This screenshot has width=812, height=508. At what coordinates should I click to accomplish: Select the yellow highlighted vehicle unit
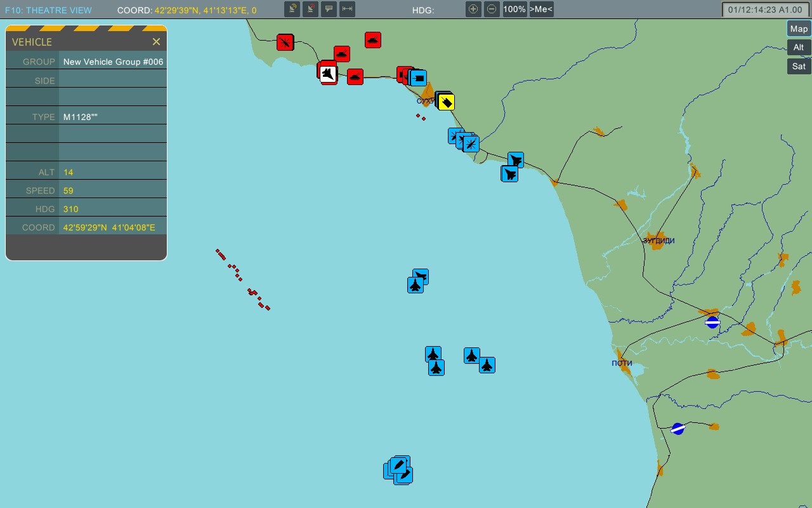(447, 102)
